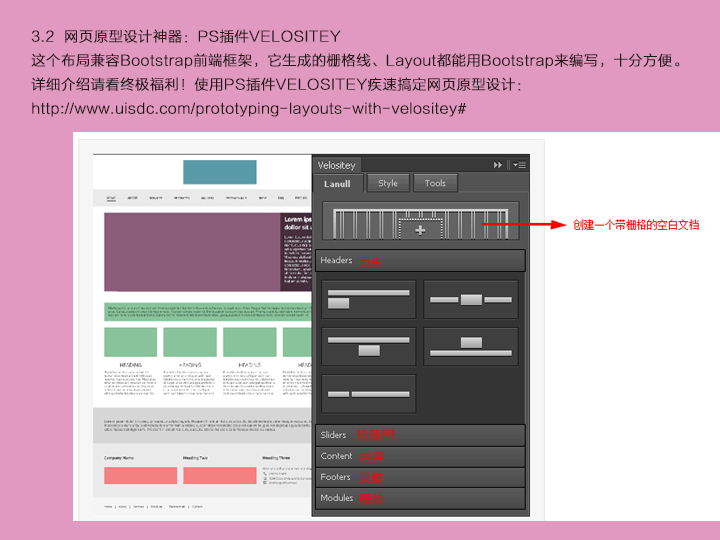
Task: Expand the Content section
Action: click(x=420, y=456)
